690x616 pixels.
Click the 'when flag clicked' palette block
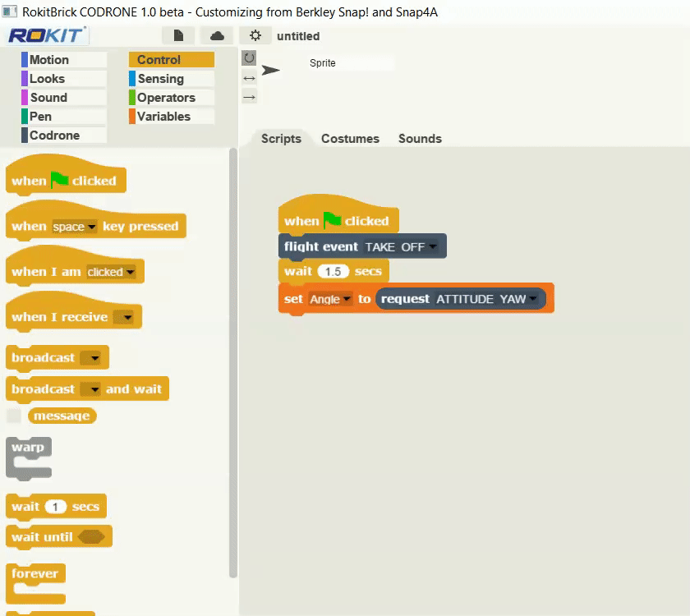66,175
